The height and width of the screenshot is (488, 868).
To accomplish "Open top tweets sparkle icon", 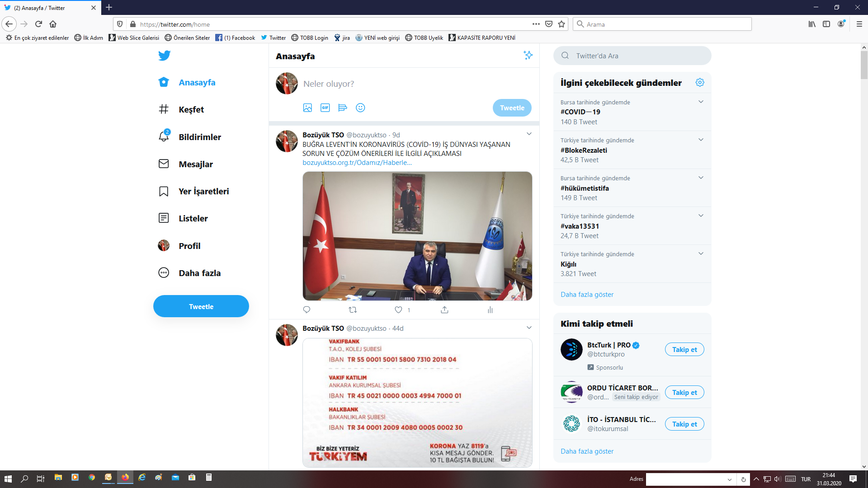I will point(528,55).
